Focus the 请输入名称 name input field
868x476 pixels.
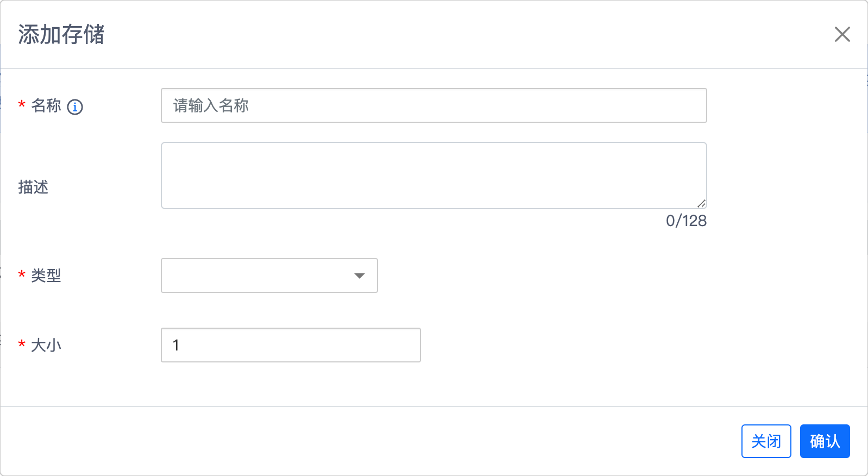(x=433, y=105)
